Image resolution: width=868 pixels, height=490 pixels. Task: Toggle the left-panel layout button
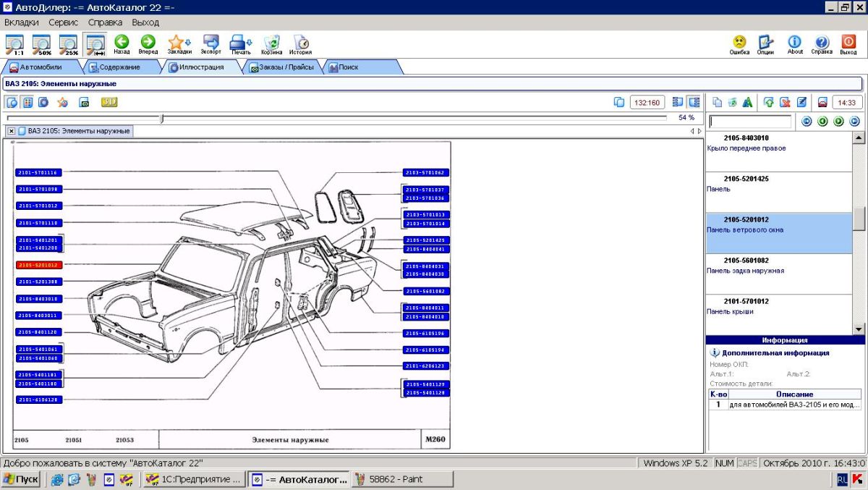(678, 102)
